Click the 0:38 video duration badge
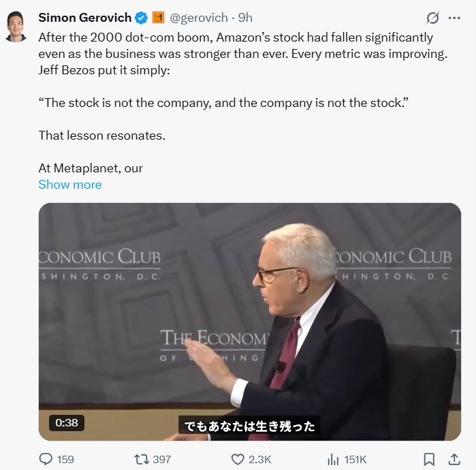Screen dimensions: 476x470 click(x=67, y=422)
